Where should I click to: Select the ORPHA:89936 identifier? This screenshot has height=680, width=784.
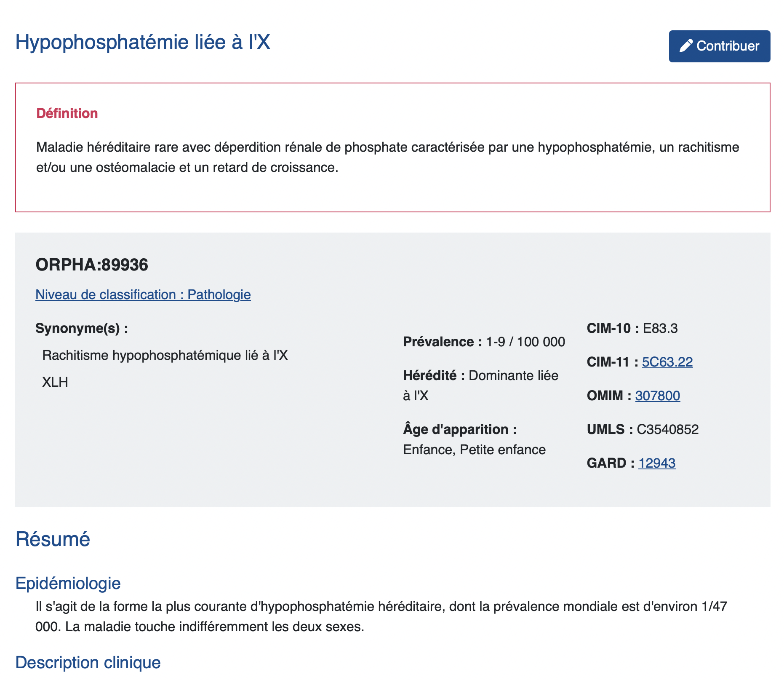[92, 265]
